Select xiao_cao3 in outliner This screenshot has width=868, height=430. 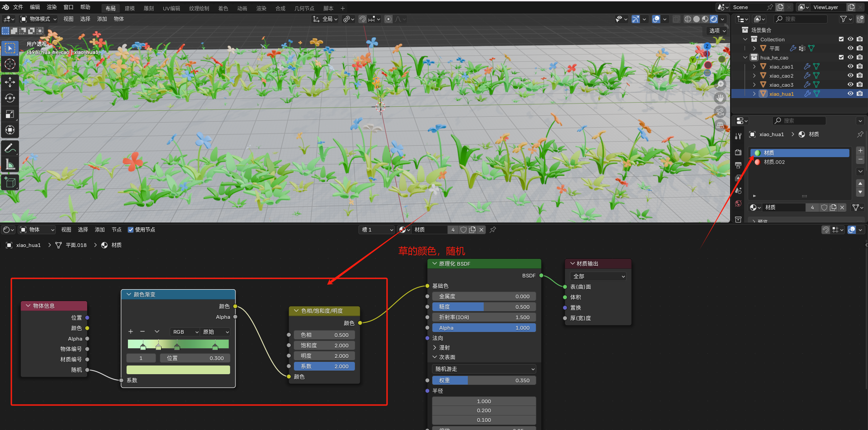781,85
